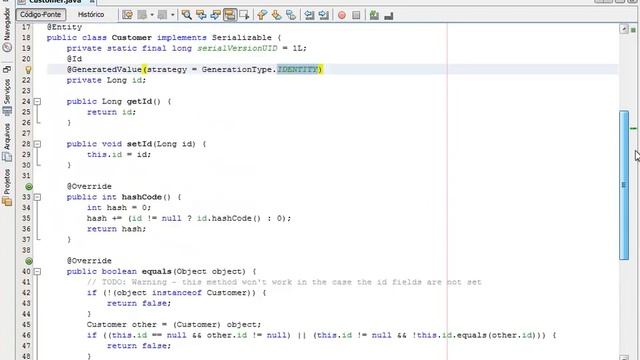Stop macro recording square icon
640x360 pixels.
pos(356,15)
